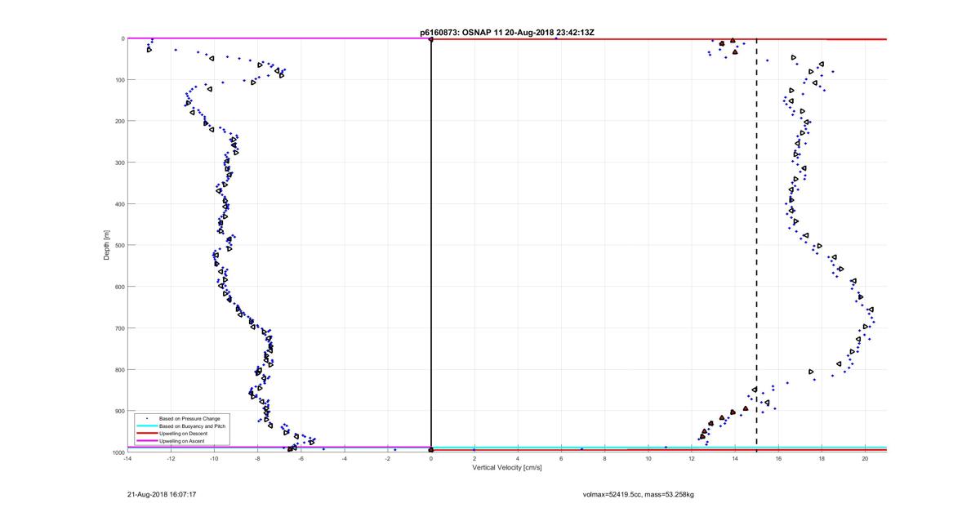Click the plot title 'p6160873: OSNAP 11 20-Aug-2018 23:42:13Z'
980x508 pixels.
508,33
